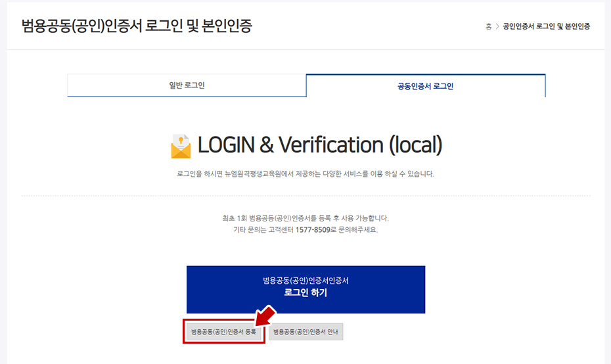Select the 공동인증서 로그인 tab

(425, 86)
